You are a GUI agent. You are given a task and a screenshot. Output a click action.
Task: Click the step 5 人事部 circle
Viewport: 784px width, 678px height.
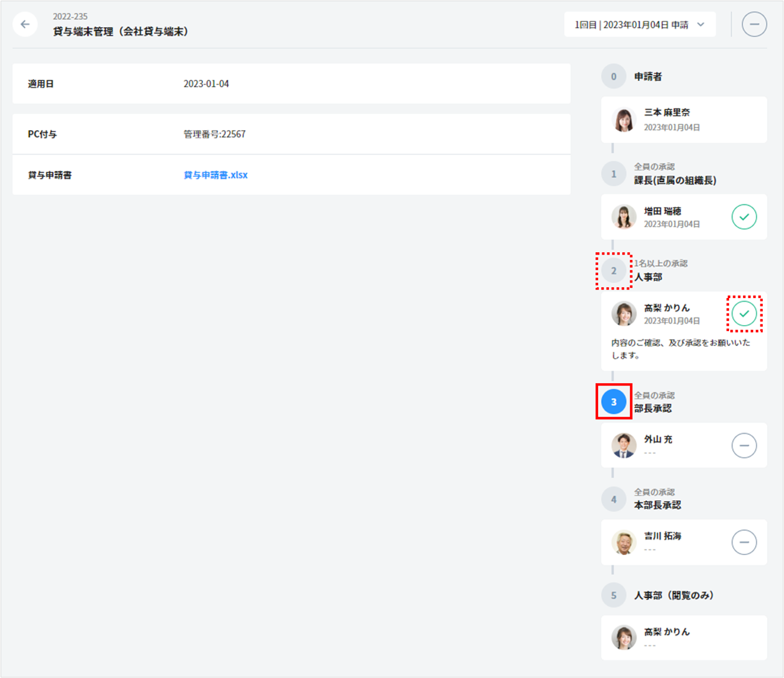(613, 595)
